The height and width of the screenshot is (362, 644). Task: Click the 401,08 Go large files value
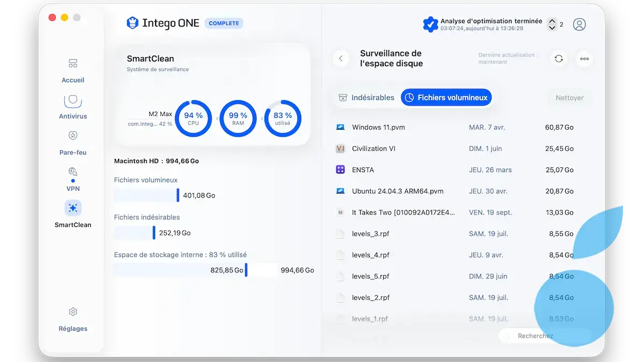[x=199, y=195]
